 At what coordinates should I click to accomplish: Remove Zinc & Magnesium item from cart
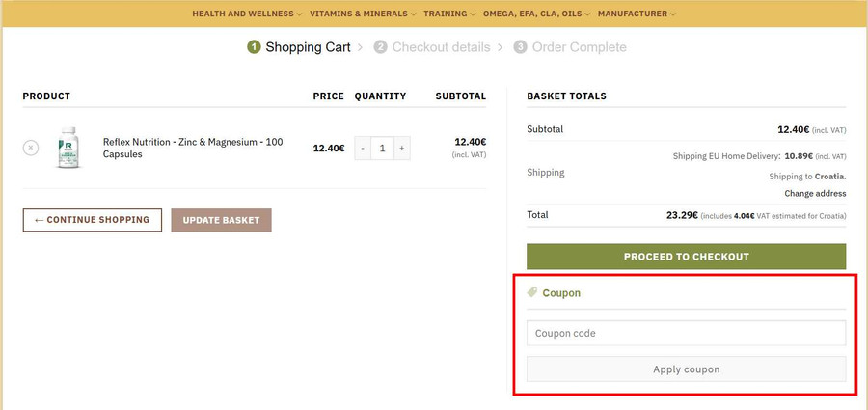[31, 148]
